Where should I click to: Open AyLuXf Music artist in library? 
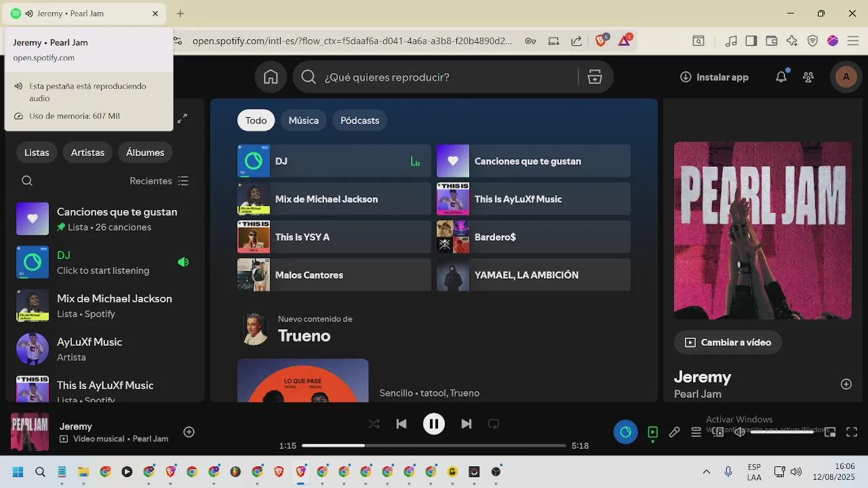tap(104, 349)
